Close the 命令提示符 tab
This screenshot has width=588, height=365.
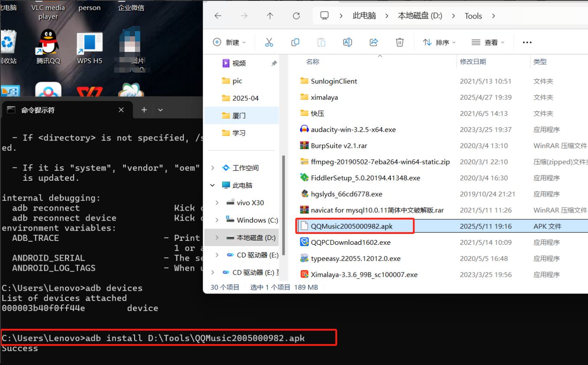(121, 110)
